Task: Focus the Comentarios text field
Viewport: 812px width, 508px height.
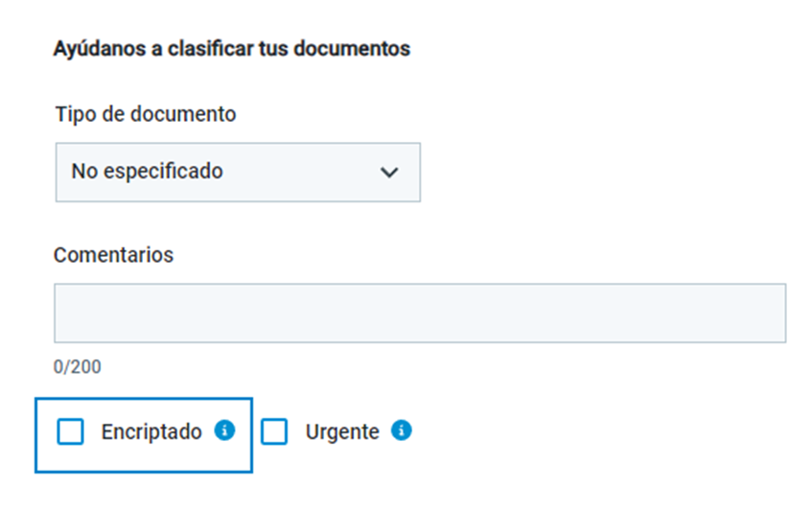Action: 420,312
